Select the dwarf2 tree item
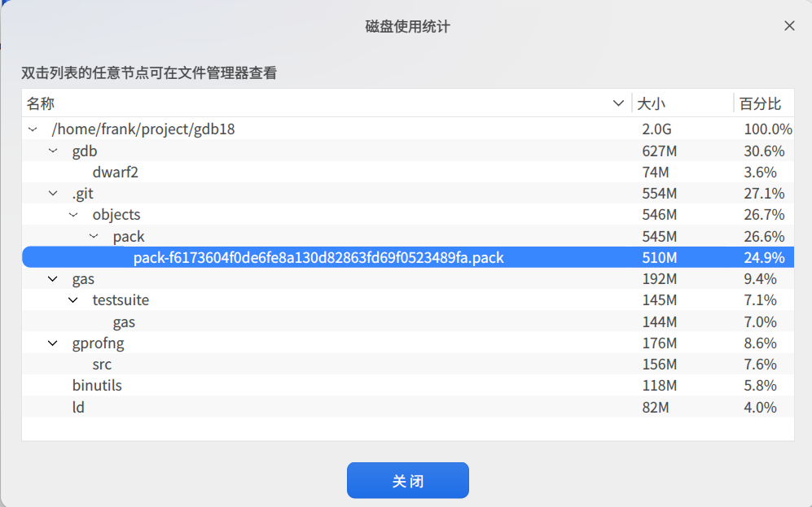This screenshot has width=812, height=507. (115, 172)
